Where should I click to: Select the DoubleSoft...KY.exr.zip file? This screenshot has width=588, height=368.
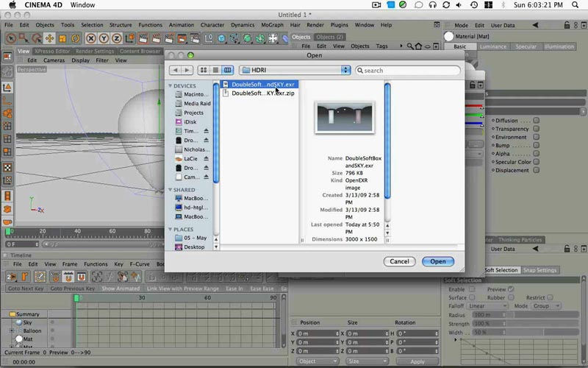(259, 93)
